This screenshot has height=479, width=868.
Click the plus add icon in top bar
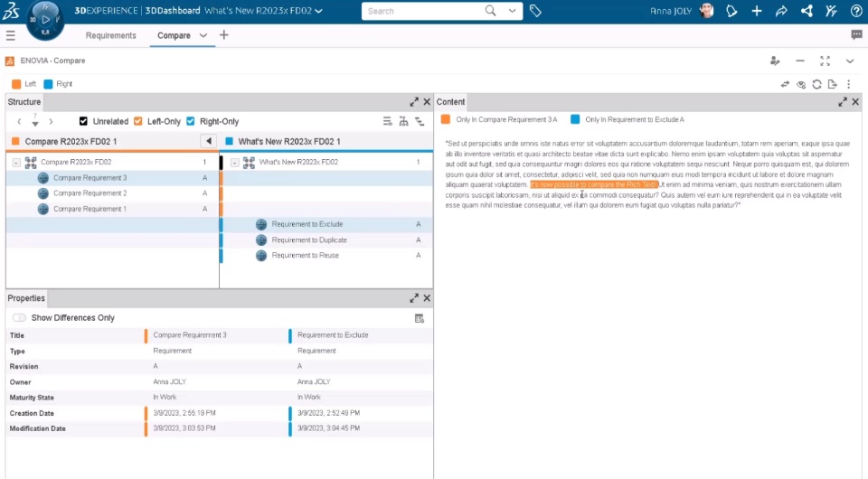(756, 11)
